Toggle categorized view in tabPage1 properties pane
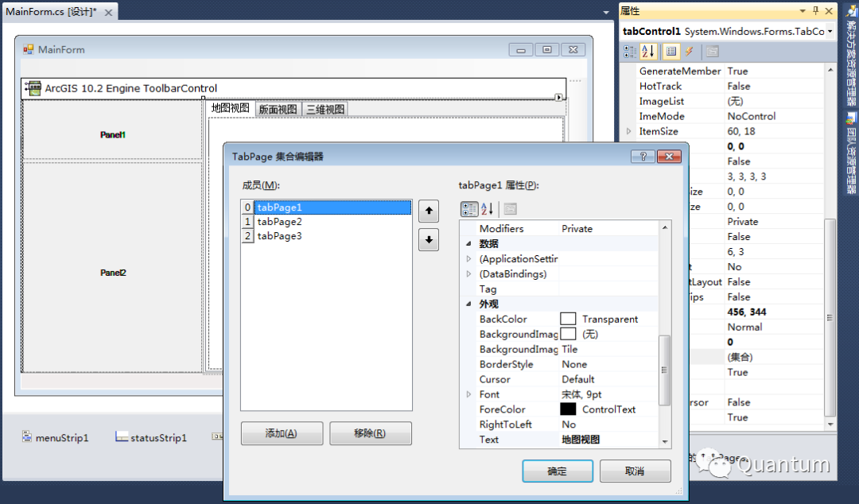Screen dimensions: 859x504 pos(469,210)
